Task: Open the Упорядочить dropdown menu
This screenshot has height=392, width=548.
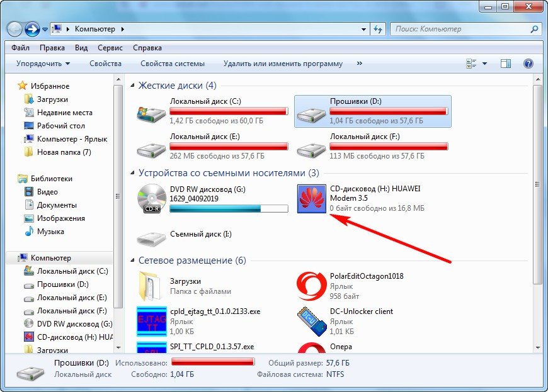Action: [x=43, y=64]
